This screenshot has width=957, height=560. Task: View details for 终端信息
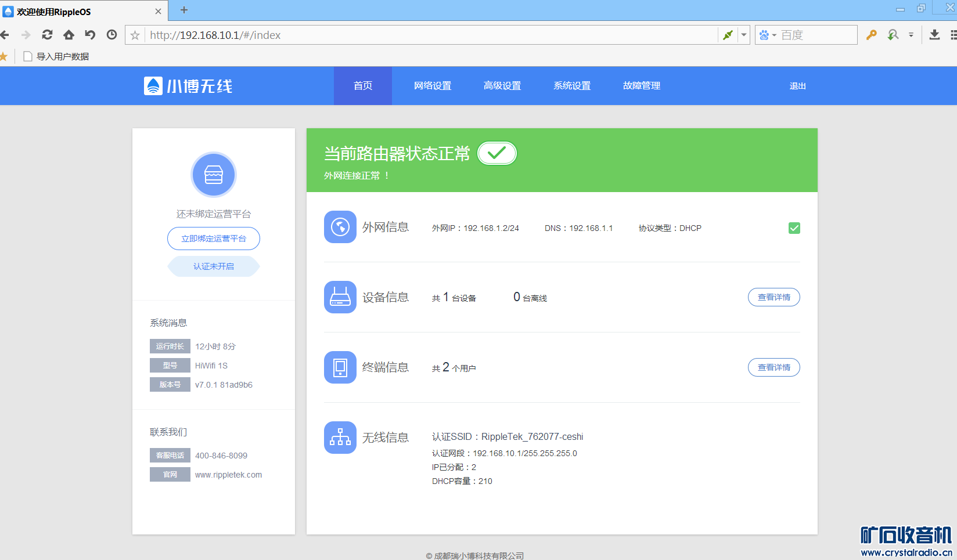(x=774, y=367)
